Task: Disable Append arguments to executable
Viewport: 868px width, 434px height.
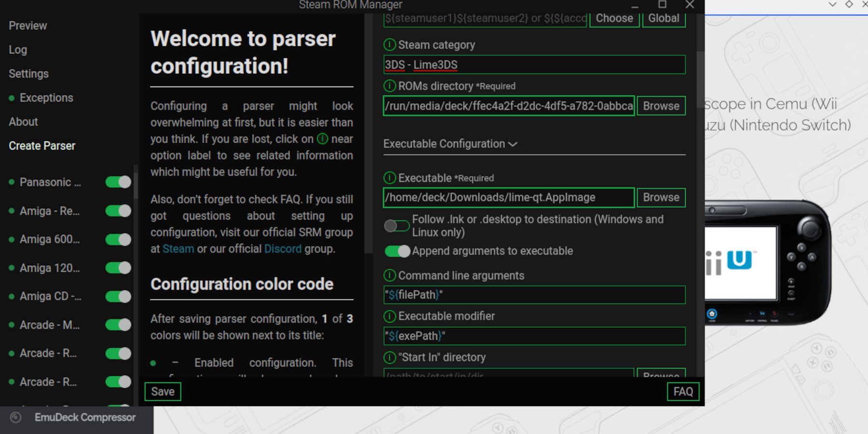Action: point(397,251)
